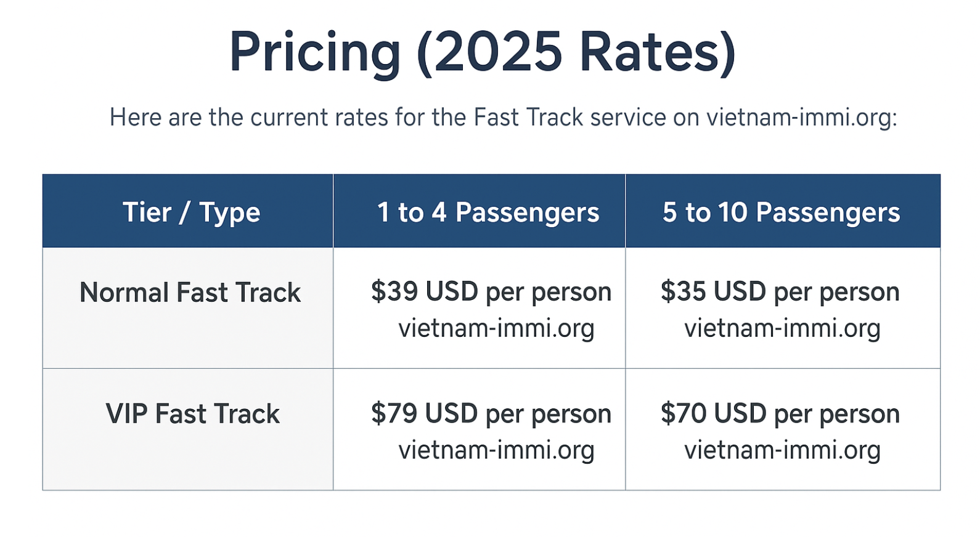Select the "Tier / Type" column header
Viewport: 980px width, 537px height.
click(x=191, y=212)
